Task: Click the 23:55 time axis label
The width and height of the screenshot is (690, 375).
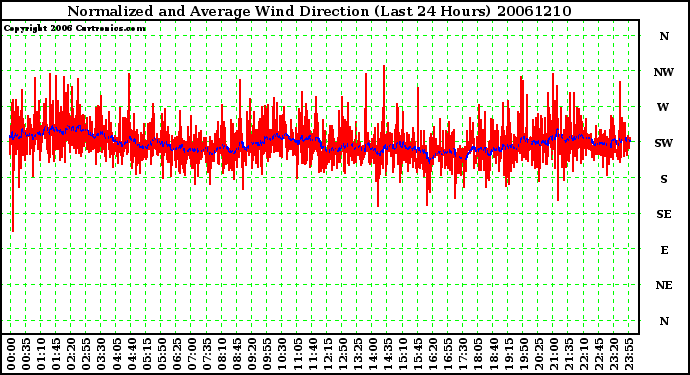Action: click(628, 354)
